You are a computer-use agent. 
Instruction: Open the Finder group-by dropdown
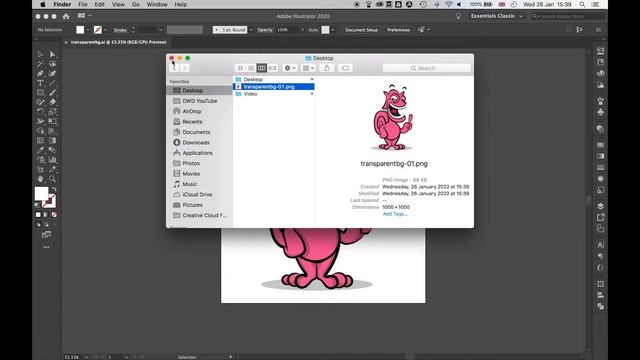pyautogui.click(x=308, y=68)
